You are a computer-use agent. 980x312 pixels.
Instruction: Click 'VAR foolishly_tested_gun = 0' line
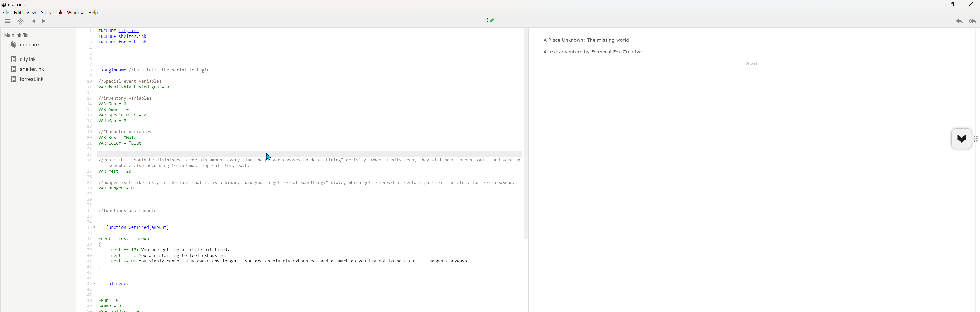[x=133, y=87]
